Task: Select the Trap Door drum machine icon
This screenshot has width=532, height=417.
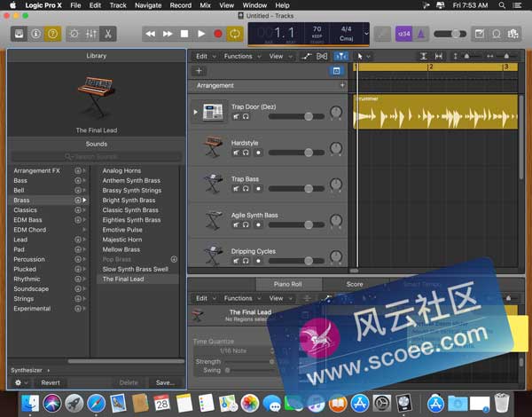Action: (213, 112)
